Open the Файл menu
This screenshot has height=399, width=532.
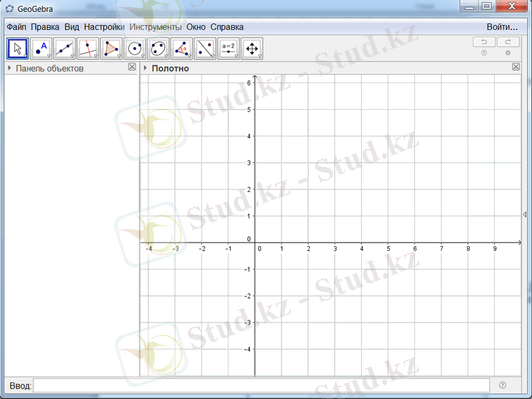(x=17, y=27)
